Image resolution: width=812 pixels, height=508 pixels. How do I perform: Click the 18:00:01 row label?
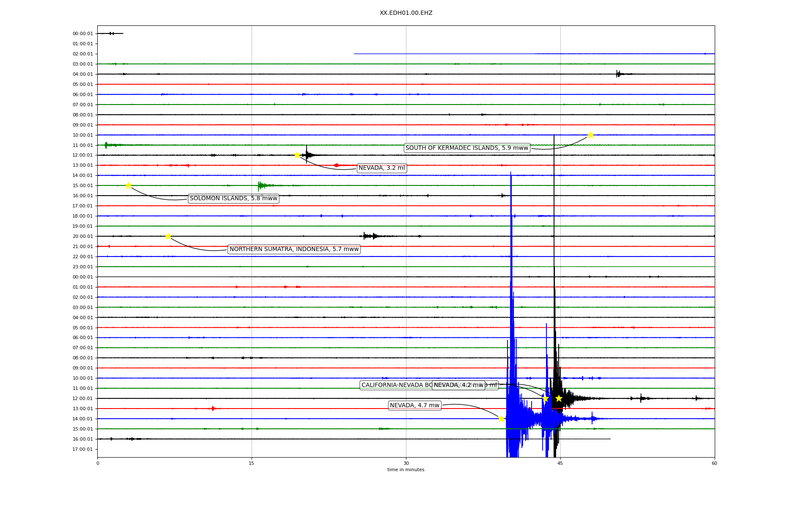(83, 216)
